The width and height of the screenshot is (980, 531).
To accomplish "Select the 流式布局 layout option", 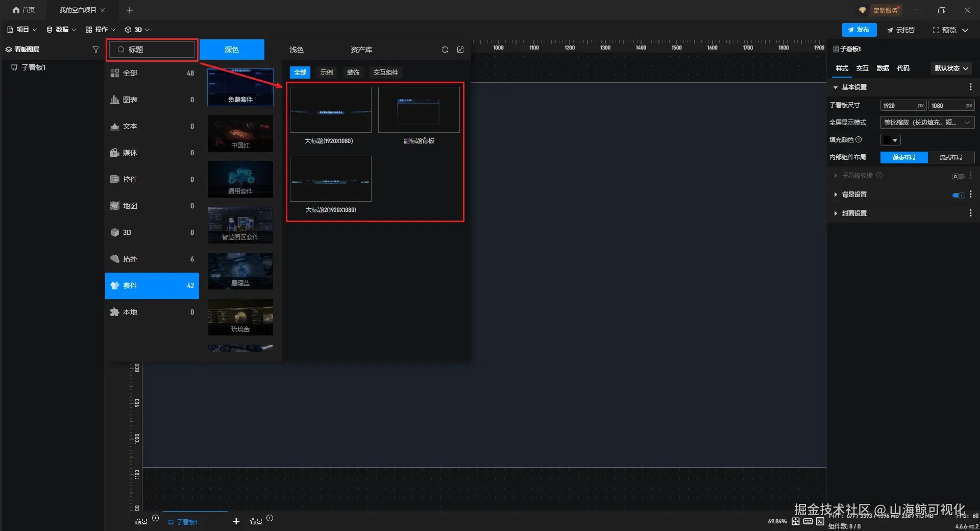I will tap(951, 157).
